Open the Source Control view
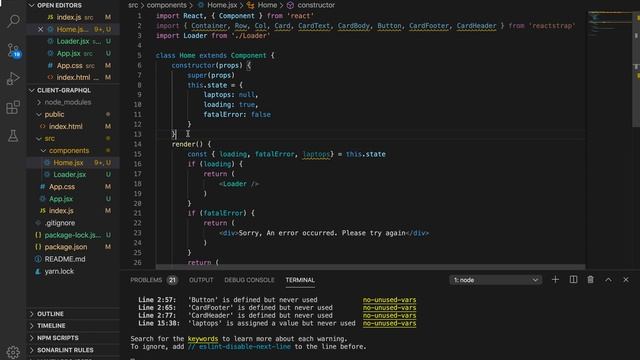 13,50
